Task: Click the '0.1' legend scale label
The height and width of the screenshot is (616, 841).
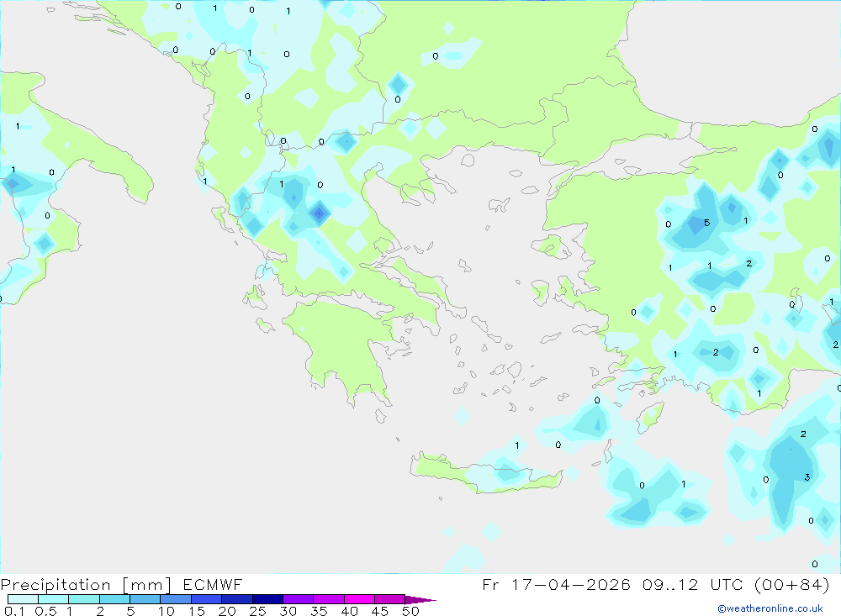Action: 14,611
